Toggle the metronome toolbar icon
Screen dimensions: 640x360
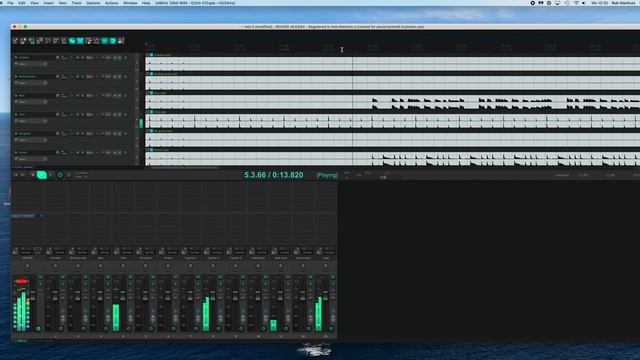point(64,41)
